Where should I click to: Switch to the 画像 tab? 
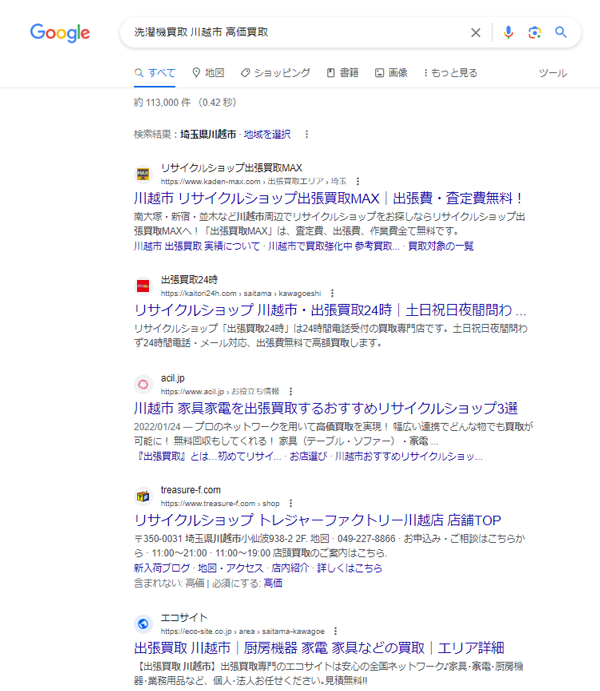[391, 73]
